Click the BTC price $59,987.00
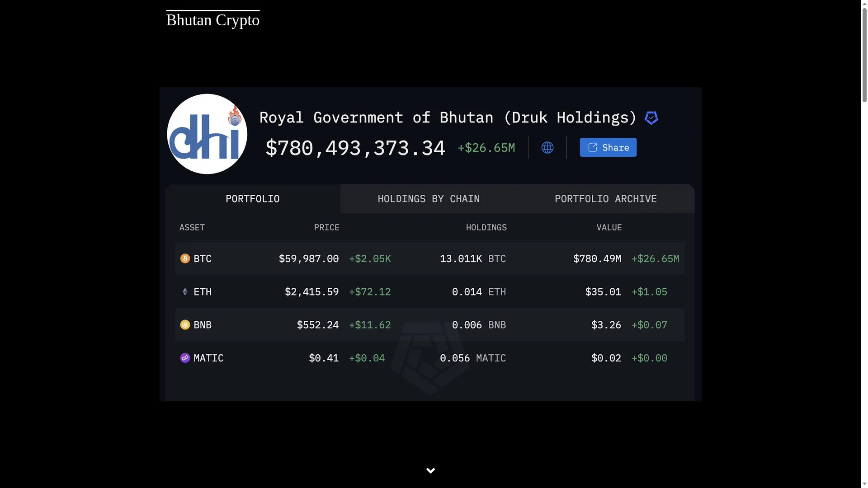 (309, 258)
